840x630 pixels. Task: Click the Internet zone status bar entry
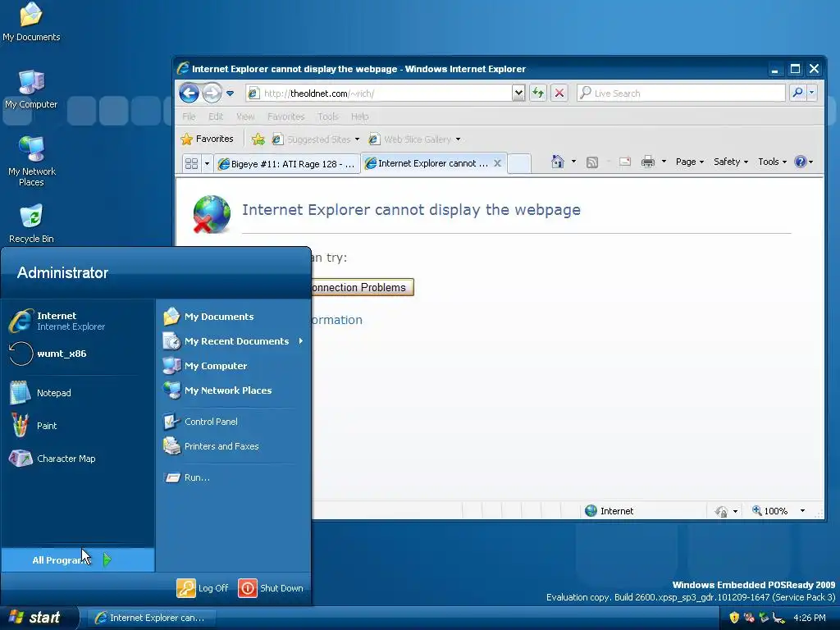click(609, 511)
